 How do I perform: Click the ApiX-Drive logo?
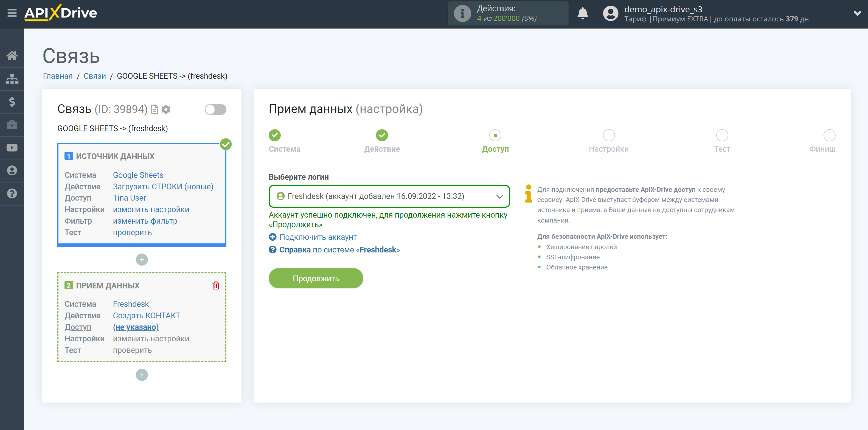61,13
